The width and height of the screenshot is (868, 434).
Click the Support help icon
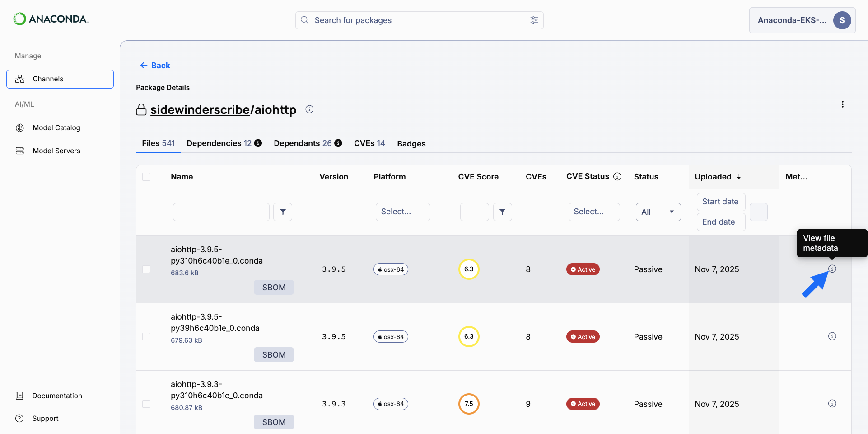coord(19,419)
